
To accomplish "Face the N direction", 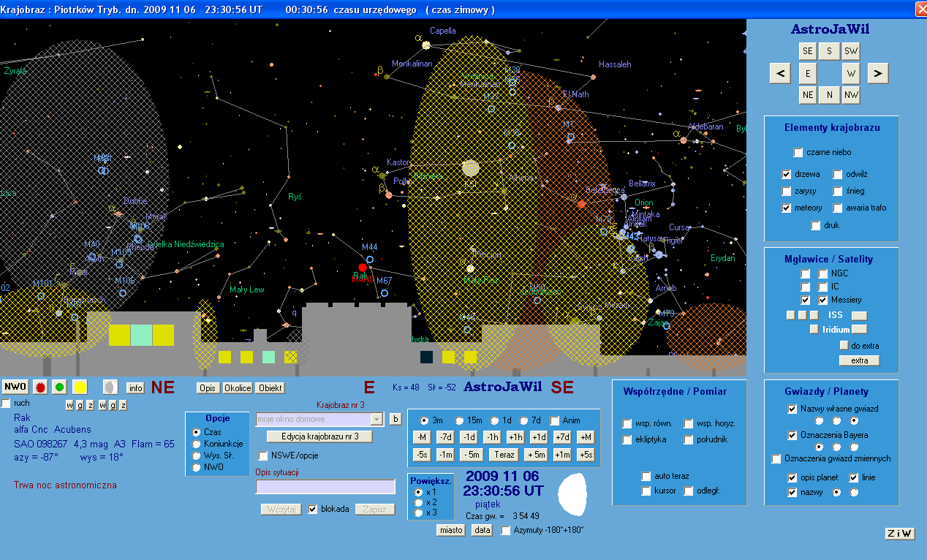I will (829, 95).
